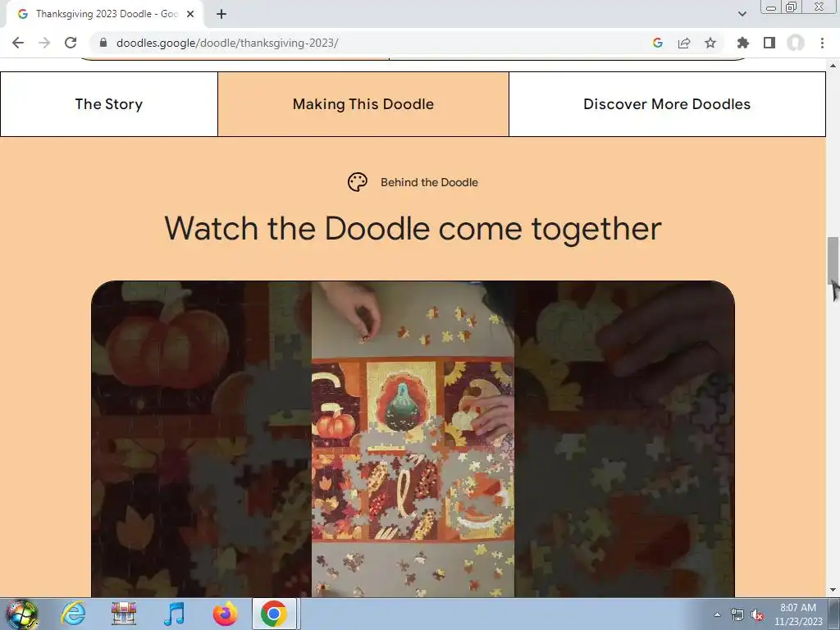This screenshot has height=630, width=840.
Task: Bookmark this tab with star icon
Action: (710, 43)
